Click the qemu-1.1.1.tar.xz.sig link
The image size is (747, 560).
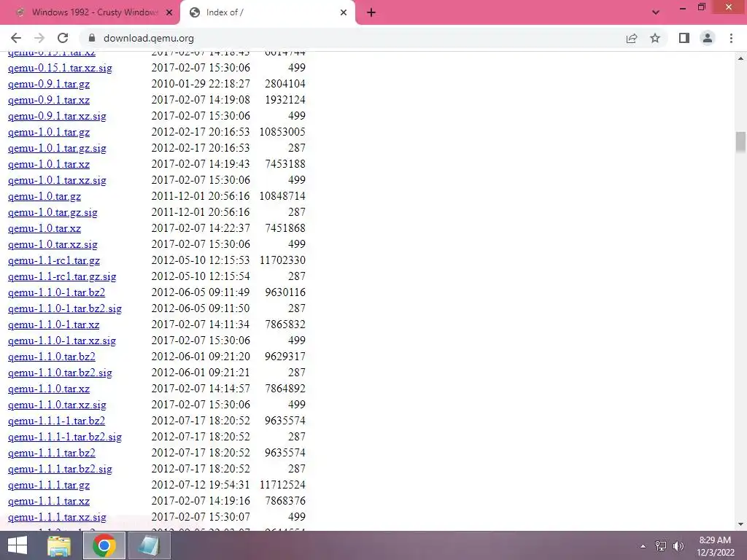tap(57, 518)
